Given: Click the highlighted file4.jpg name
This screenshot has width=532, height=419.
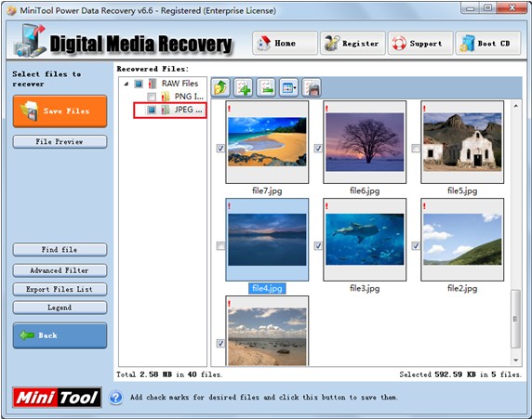Looking at the screenshot, I should pyautogui.click(x=267, y=289).
